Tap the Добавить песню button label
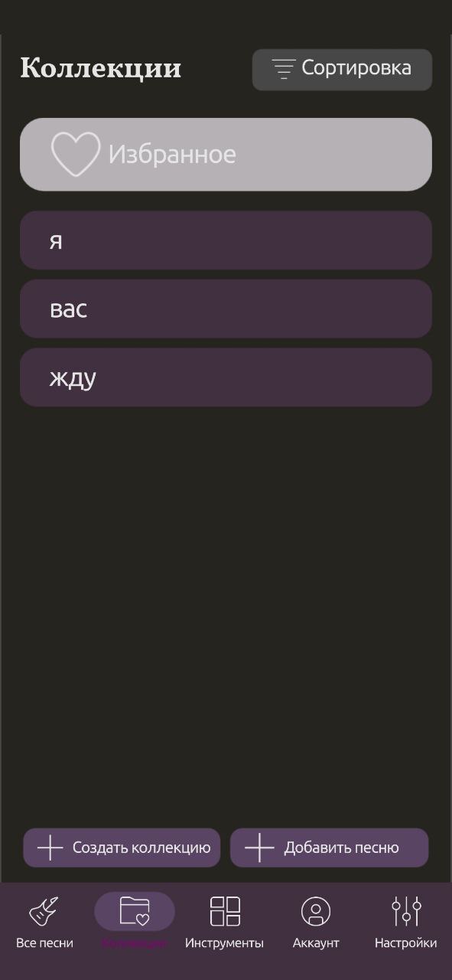This screenshot has width=452, height=980. pos(342,848)
